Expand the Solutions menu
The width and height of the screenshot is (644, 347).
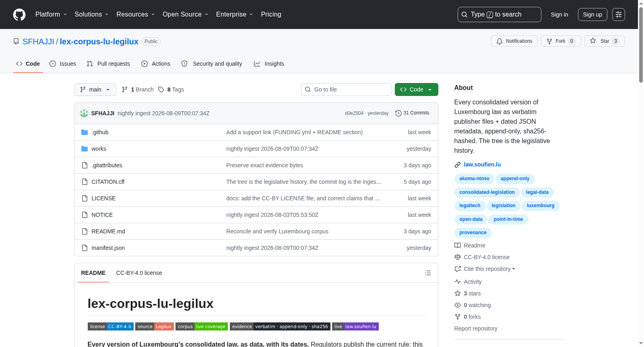click(x=91, y=15)
